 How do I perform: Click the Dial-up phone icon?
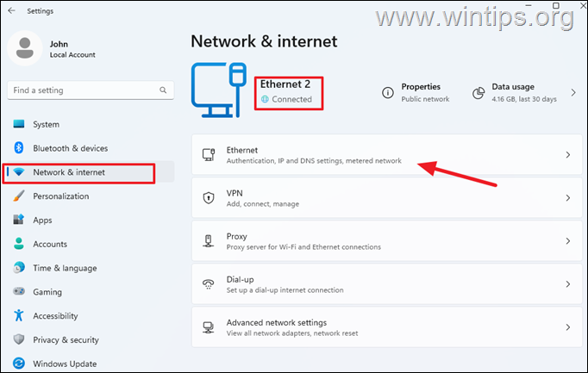pyautogui.click(x=208, y=284)
